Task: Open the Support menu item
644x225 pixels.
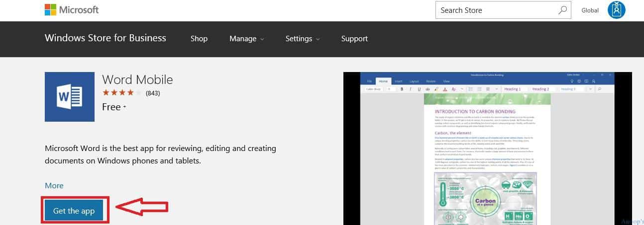Action: tap(354, 39)
